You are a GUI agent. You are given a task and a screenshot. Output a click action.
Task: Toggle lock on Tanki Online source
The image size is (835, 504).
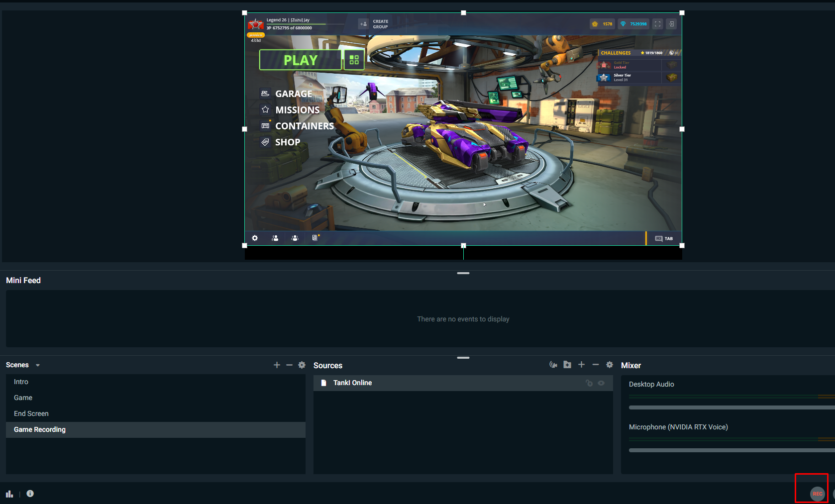pyautogui.click(x=589, y=383)
